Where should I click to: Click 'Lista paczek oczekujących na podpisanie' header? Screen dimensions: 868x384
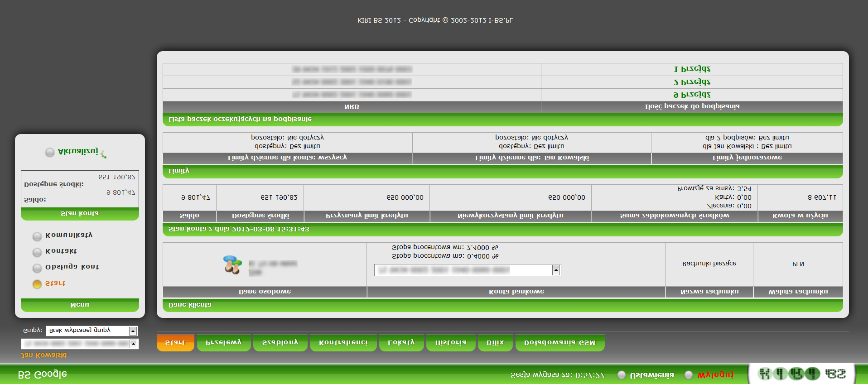click(x=503, y=120)
